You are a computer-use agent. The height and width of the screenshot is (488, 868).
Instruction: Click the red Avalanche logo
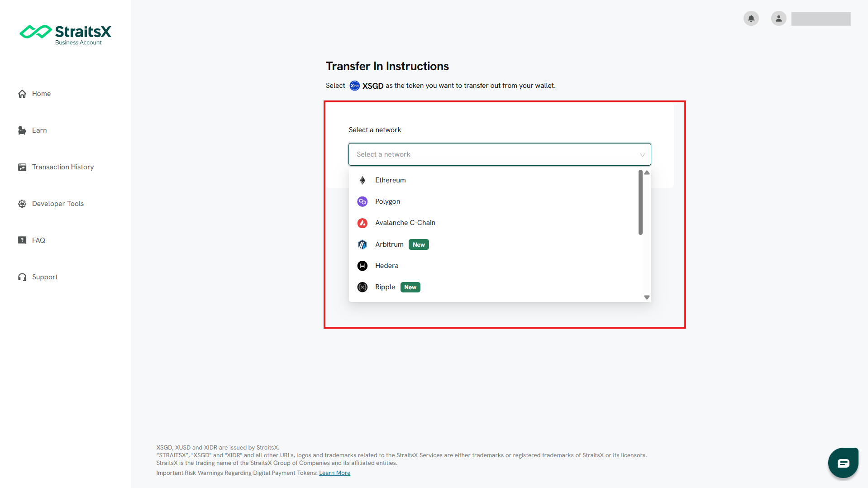point(362,223)
